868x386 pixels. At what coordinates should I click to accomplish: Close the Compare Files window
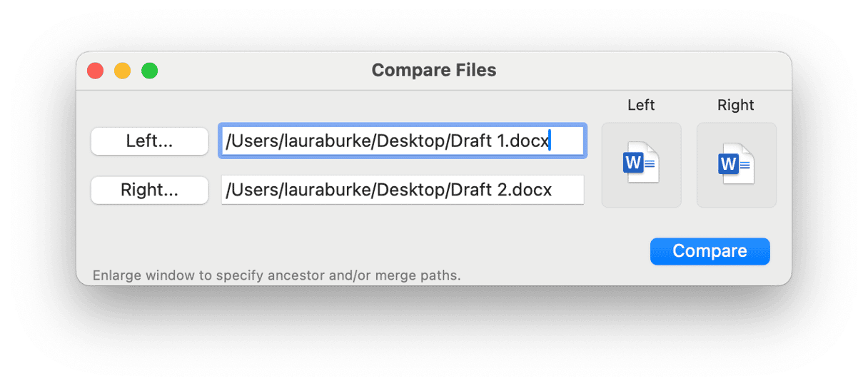click(95, 71)
